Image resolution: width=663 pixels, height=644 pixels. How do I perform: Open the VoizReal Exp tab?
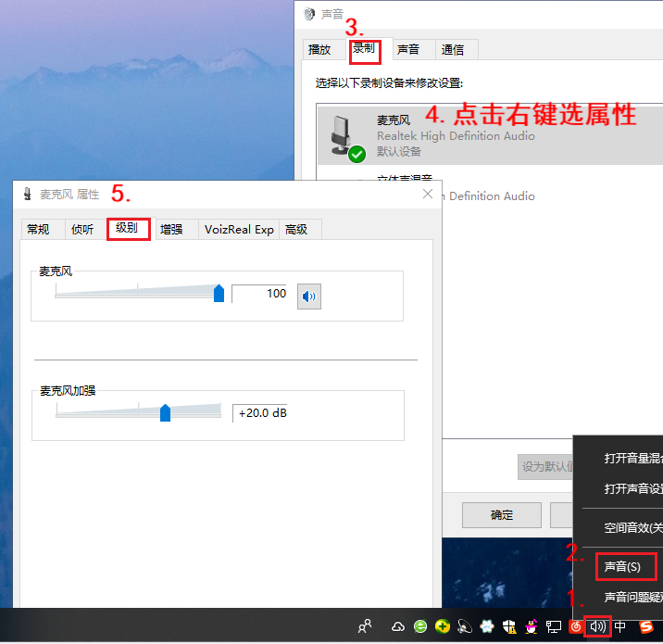pyautogui.click(x=239, y=229)
